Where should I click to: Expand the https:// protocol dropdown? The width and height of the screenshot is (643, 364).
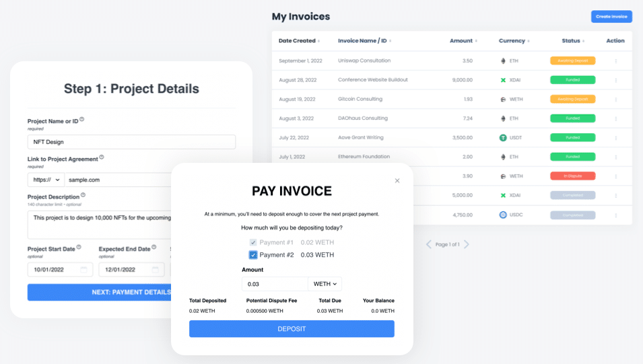click(x=46, y=180)
